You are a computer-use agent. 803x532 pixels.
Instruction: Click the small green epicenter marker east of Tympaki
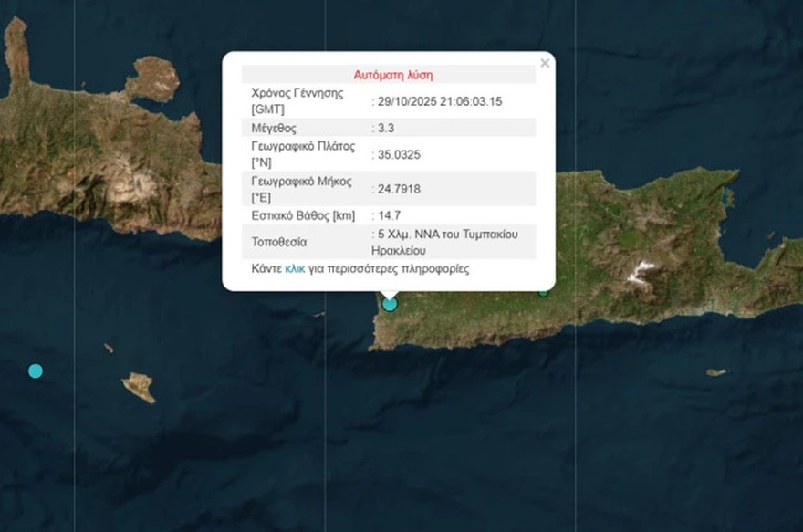click(x=545, y=292)
